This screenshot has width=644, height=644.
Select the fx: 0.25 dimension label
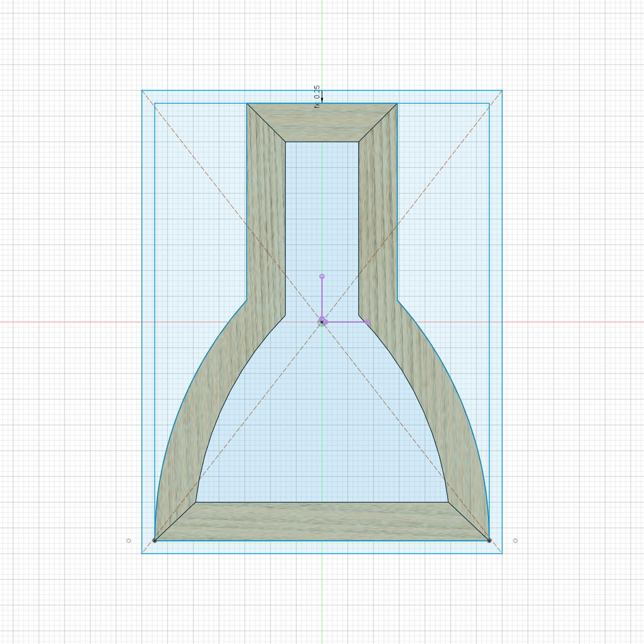tap(317, 97)
